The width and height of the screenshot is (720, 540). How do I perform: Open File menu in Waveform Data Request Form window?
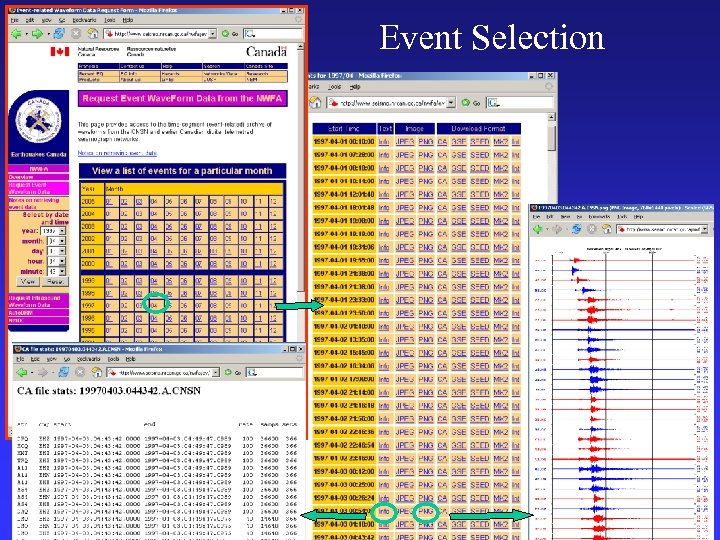point(15,20)
